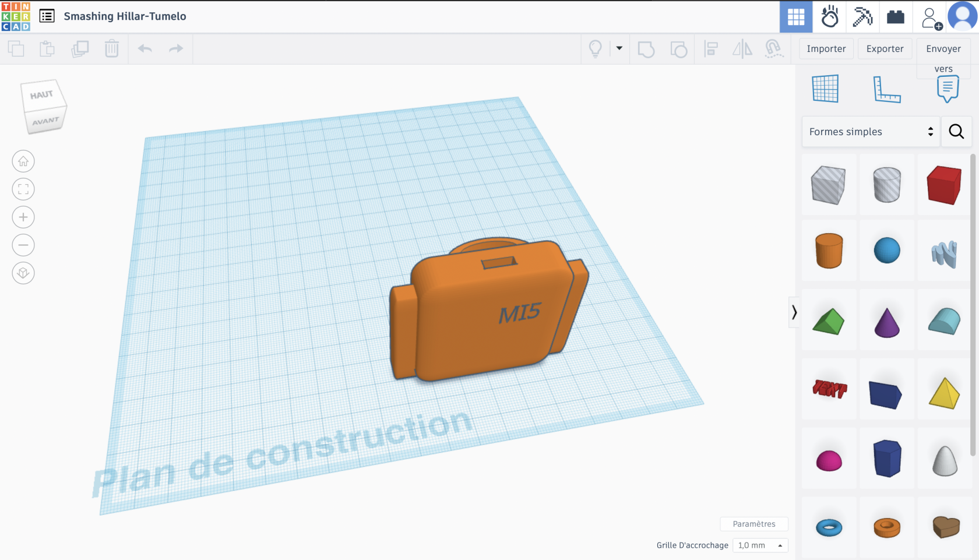Pick the grey paraboloid shape
The height and width of the screenshot is (560, 979).
pos(945,460)
